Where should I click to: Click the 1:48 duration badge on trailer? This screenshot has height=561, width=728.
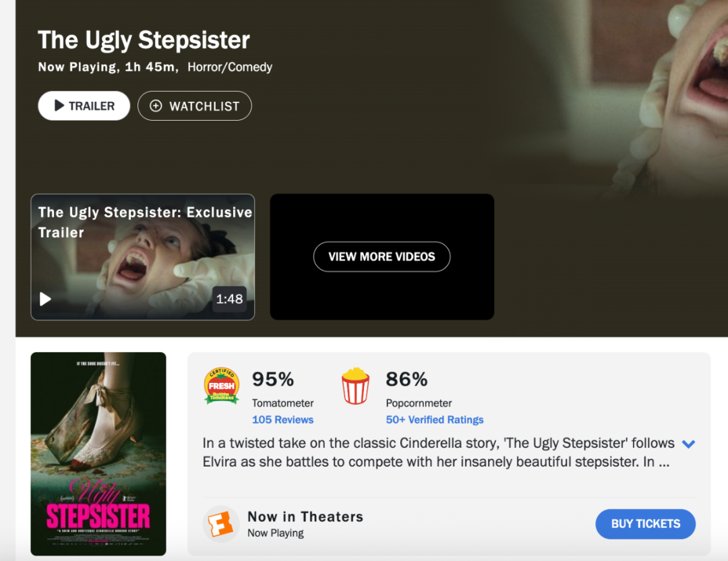(229, 299)
